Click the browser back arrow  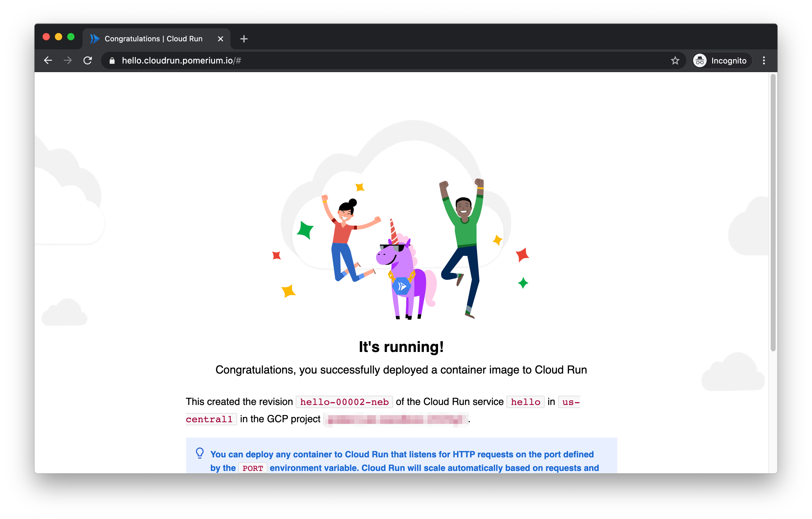pos(48,60)
